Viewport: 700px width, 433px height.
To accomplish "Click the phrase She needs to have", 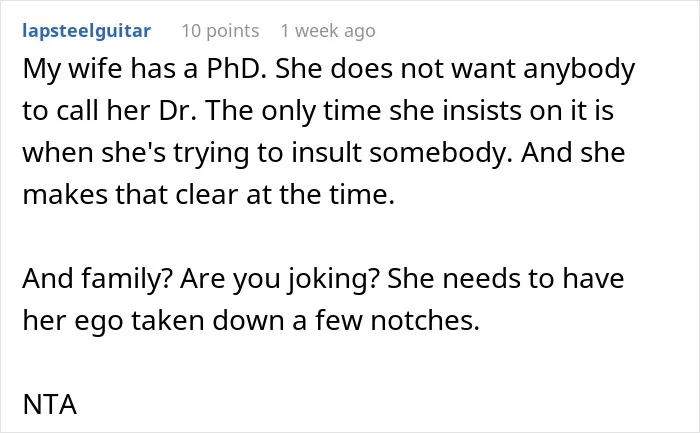I will pos(505,279).
